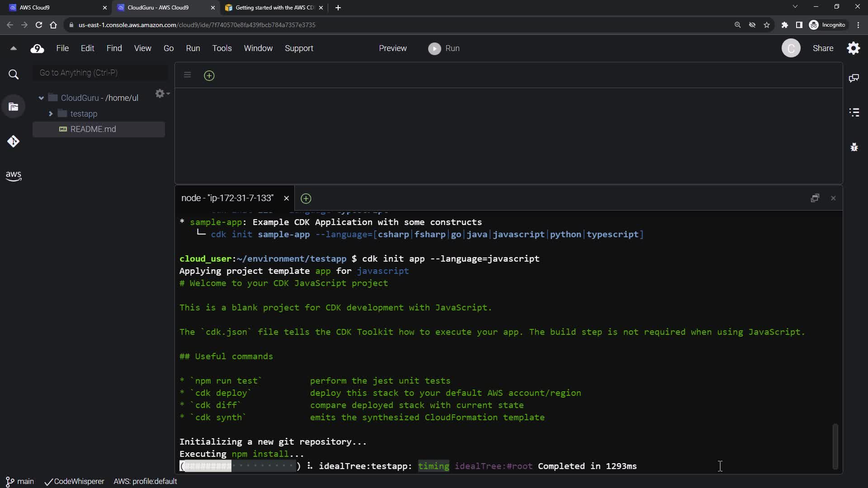Collapse the menu bar arrow
868x488 pixels.
[14, 48]
